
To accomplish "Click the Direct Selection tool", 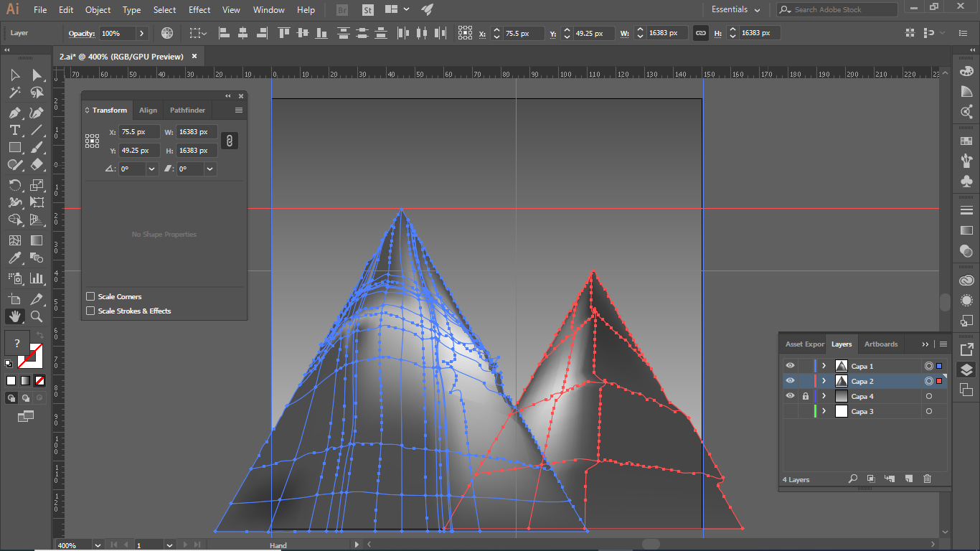I will (x=37, y=75).
